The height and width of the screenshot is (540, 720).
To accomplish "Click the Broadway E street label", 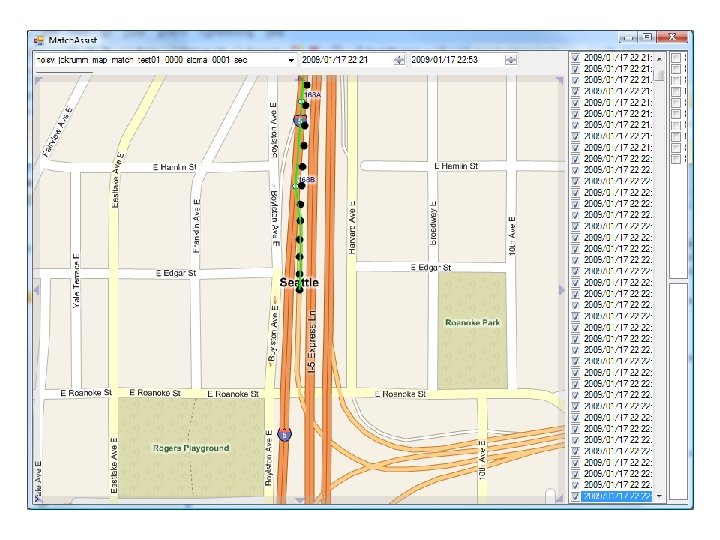I will coord(433,223).
